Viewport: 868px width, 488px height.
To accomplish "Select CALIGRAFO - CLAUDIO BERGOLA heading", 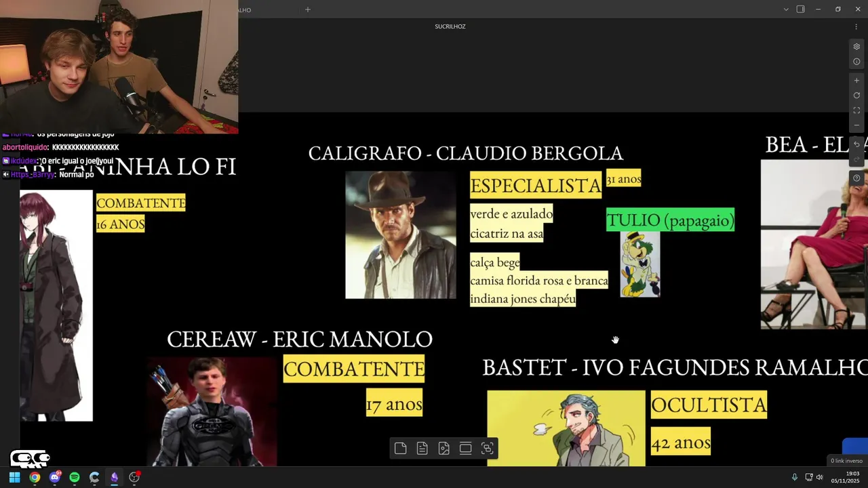I will pos(465,153).
